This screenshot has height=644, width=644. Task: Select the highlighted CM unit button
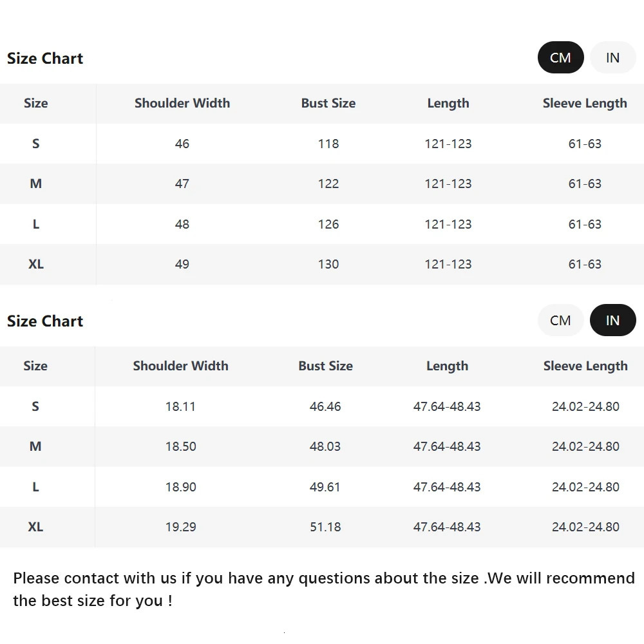(x=560, y=58)
